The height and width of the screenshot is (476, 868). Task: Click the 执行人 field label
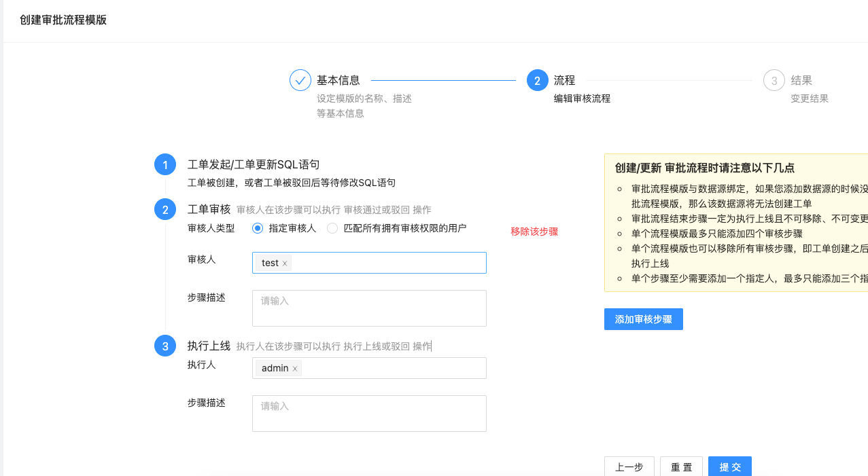pyautogui.click(x=202, y=365)
